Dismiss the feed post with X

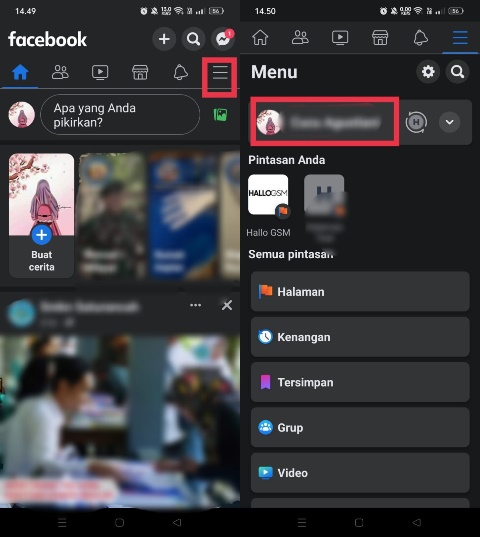point(227,305)
